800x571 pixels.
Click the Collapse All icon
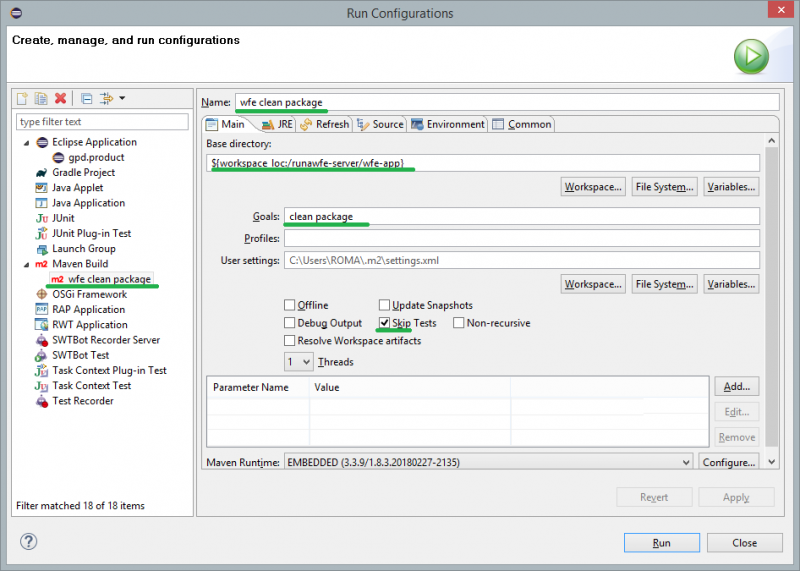87,98
